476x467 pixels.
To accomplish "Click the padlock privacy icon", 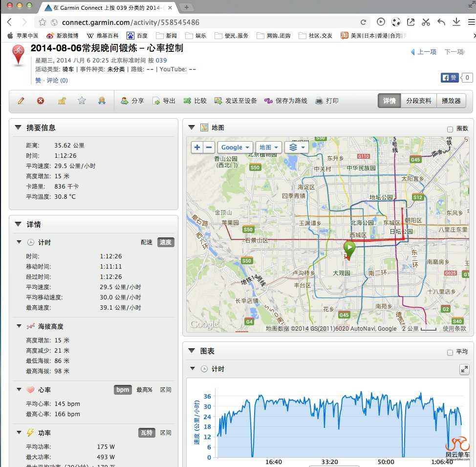I will point(62,101).
